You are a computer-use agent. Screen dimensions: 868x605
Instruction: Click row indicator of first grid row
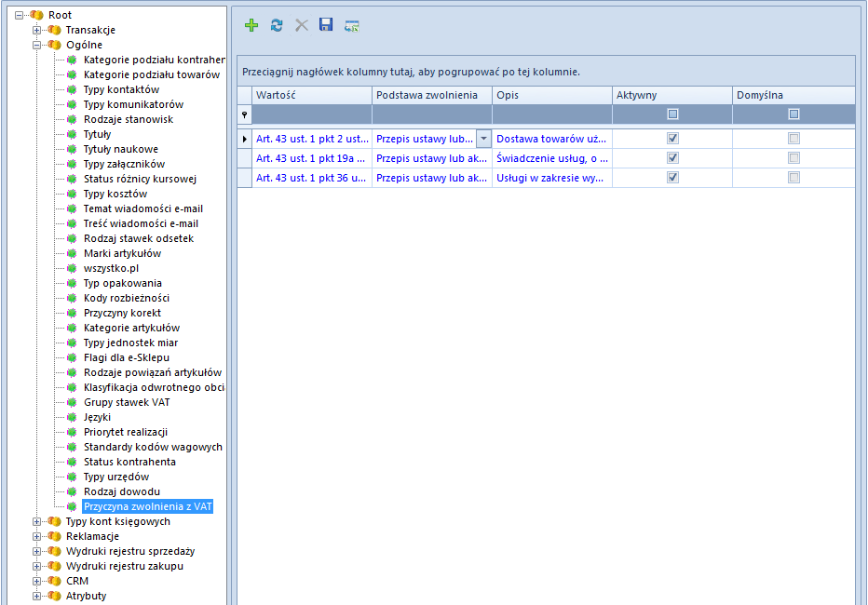pyautogui.click(x=245, y=139)
